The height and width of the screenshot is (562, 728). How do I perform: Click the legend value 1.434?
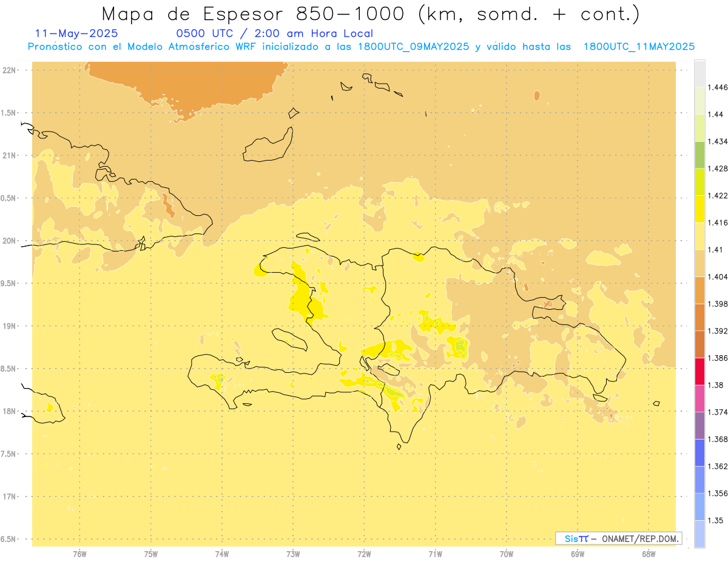(x=718, y=141)
